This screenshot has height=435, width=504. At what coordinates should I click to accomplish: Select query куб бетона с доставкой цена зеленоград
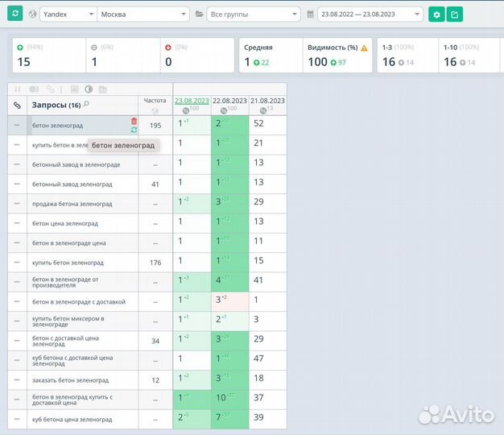point(72,361)
